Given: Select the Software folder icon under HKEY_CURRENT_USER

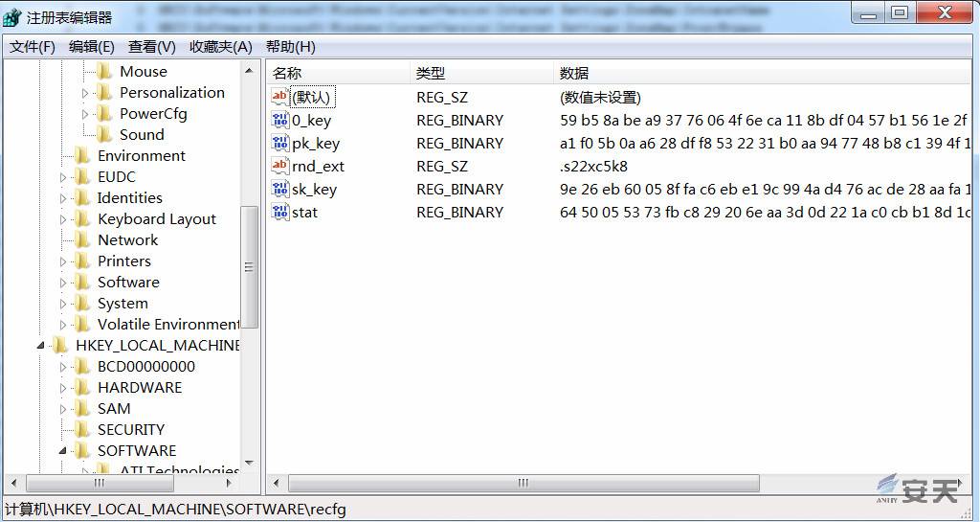Looking at the screenshot, I should click(82, 283).
